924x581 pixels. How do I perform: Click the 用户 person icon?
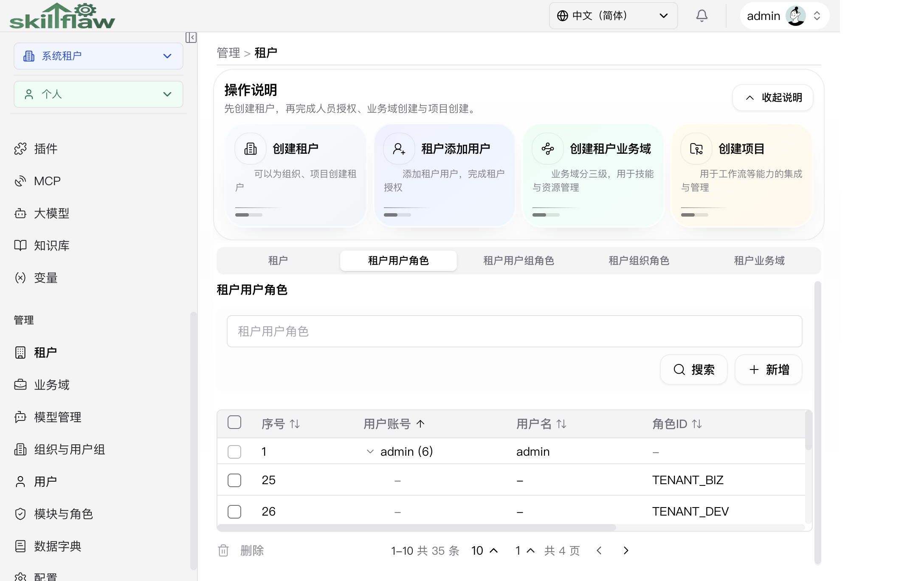[x=20, y=482]
